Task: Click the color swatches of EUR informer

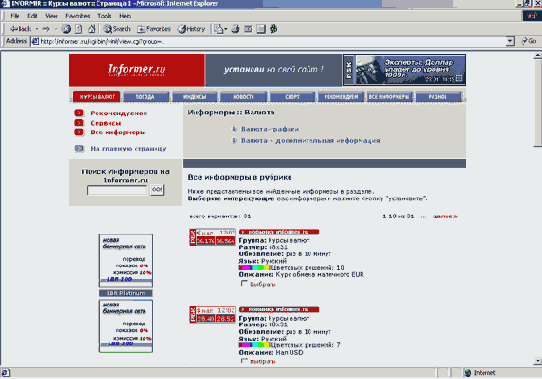Action: coord(254,268)
